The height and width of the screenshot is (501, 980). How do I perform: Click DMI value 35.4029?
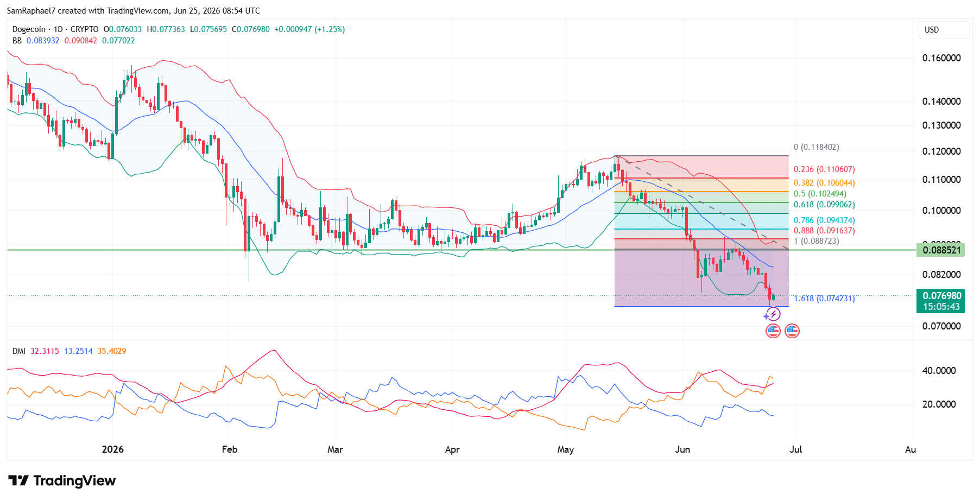[112, 351]
